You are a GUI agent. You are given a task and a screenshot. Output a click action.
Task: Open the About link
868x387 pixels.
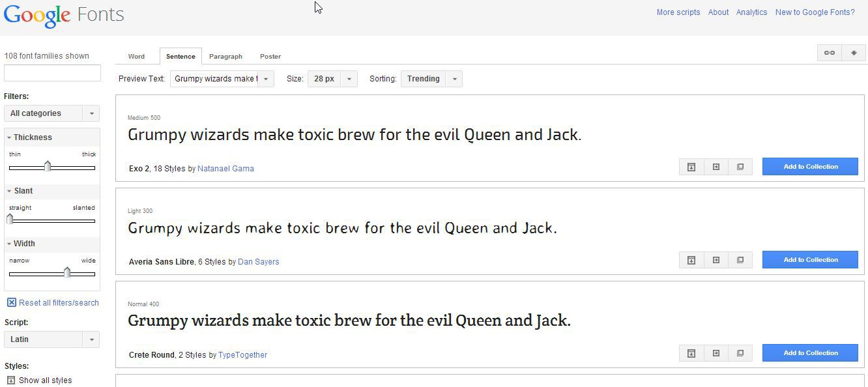(719, 12)
